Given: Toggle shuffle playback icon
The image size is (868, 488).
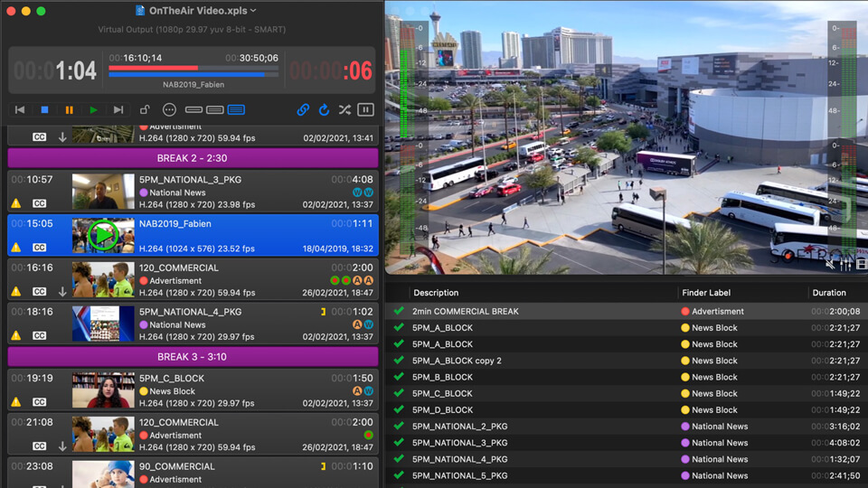Looking at the screenshot, I should [x=344, y=109].
